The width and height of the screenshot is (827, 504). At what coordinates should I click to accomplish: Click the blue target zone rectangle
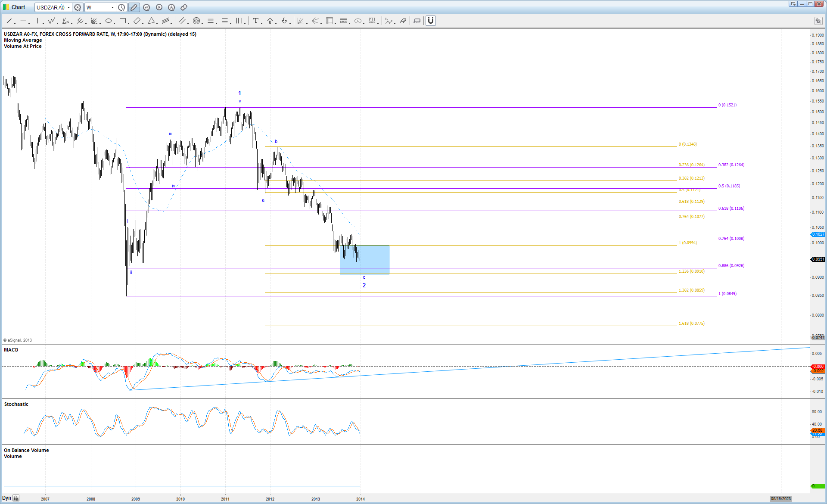pos(364,260)
